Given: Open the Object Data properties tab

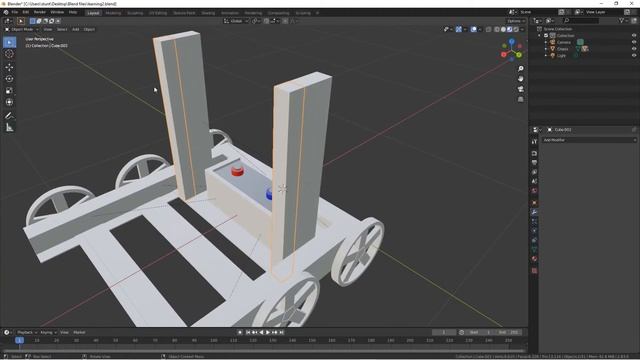Looking at the screenshot, I should tap(534, 249).
